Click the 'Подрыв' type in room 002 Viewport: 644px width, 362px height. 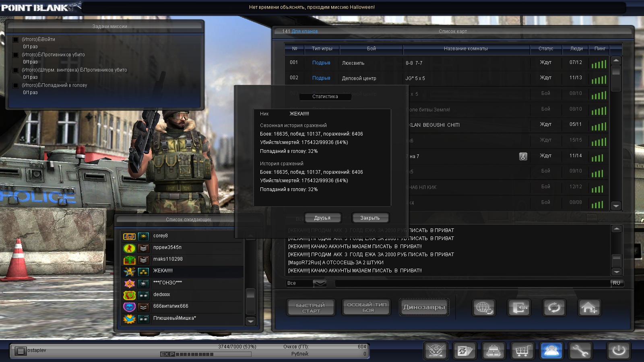click(321, 78)
